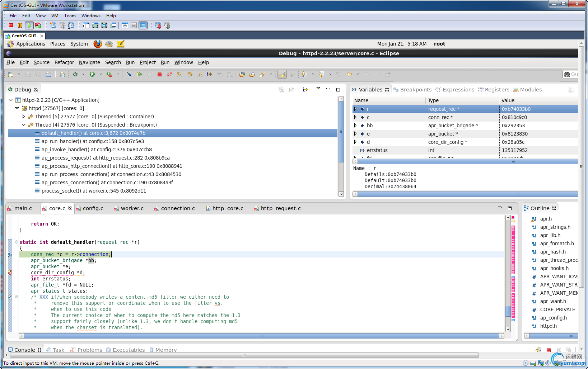Click the green Run launch icon
The image size is (588, 369).
92,74
